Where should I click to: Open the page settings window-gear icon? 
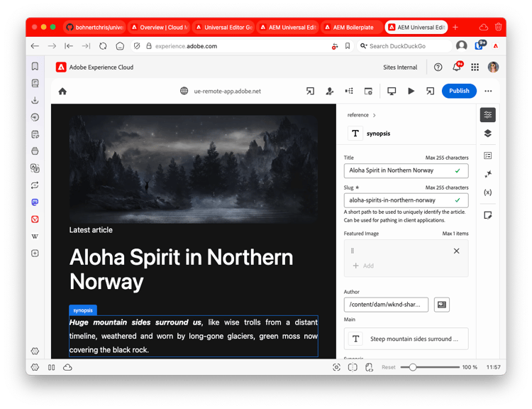coord(368,91)
